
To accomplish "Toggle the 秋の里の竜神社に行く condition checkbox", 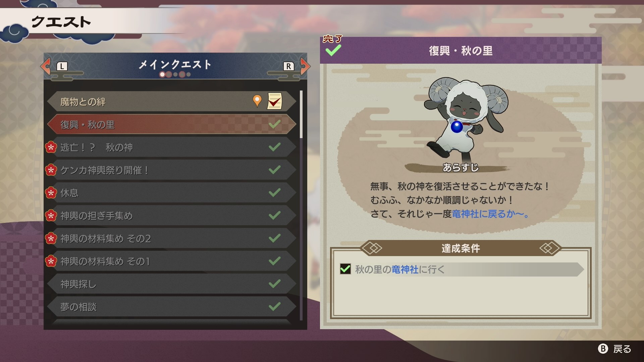I will tap(345, 269).
